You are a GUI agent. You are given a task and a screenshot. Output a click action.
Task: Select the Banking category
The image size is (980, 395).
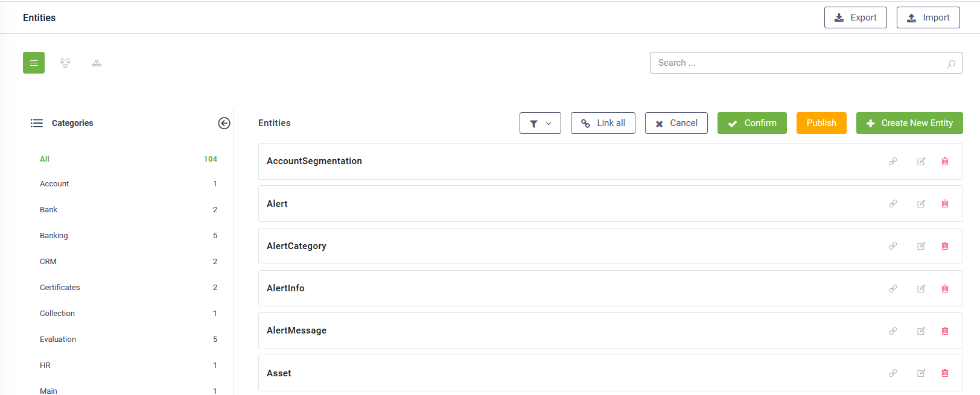(x=54, y=236)
